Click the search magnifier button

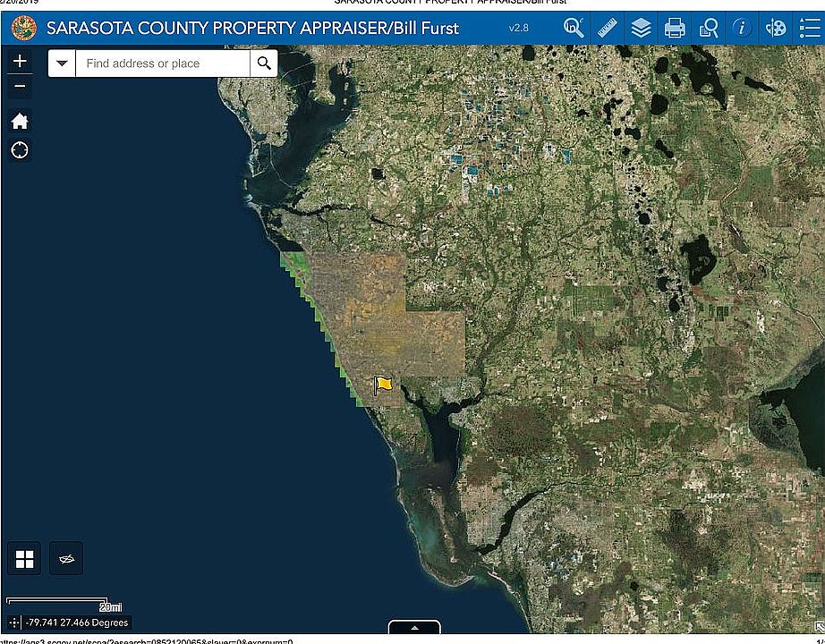pos(264,64)
